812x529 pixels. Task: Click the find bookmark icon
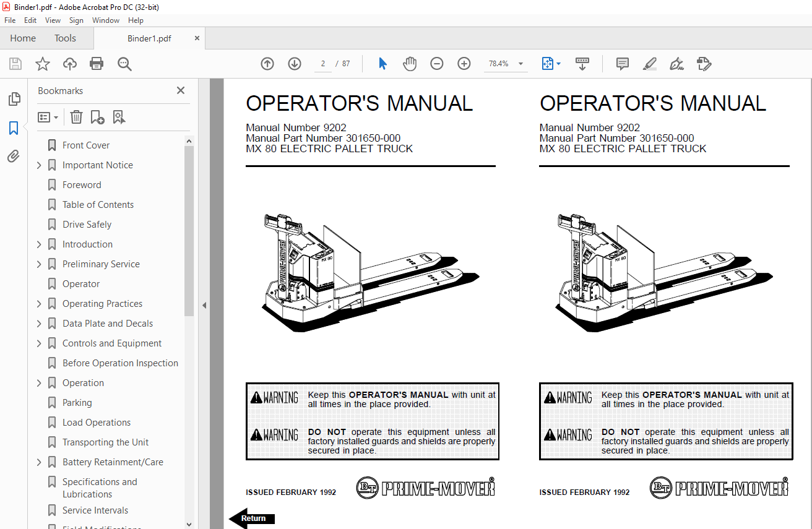(x=119, y=117)
